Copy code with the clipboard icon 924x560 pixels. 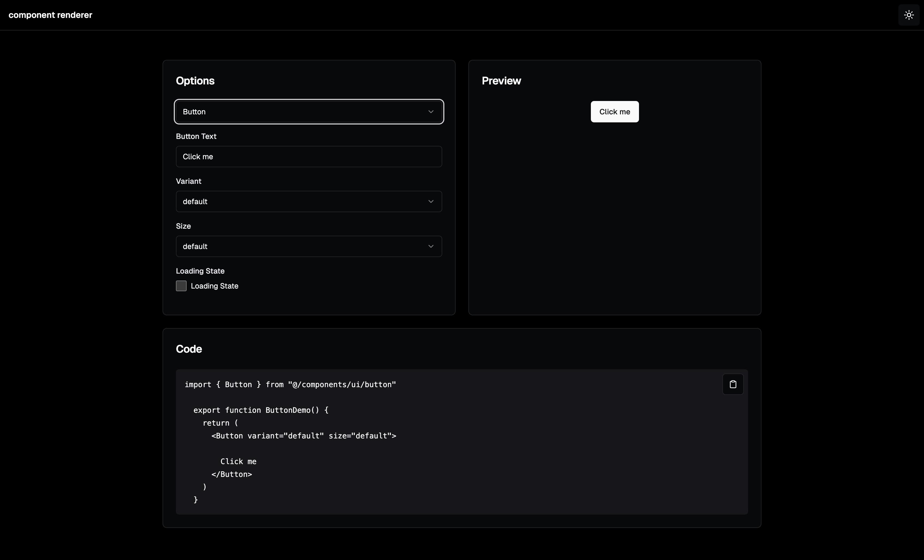[733, 384]
